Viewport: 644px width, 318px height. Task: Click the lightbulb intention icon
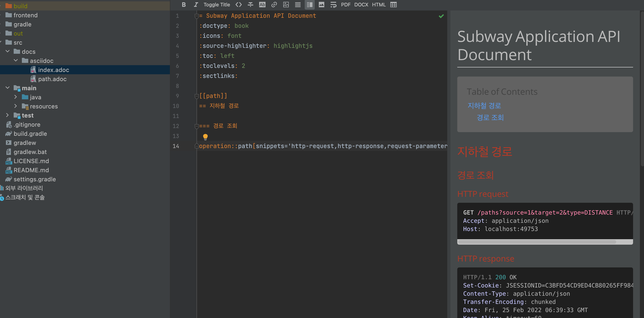click(x=205, y=136)
